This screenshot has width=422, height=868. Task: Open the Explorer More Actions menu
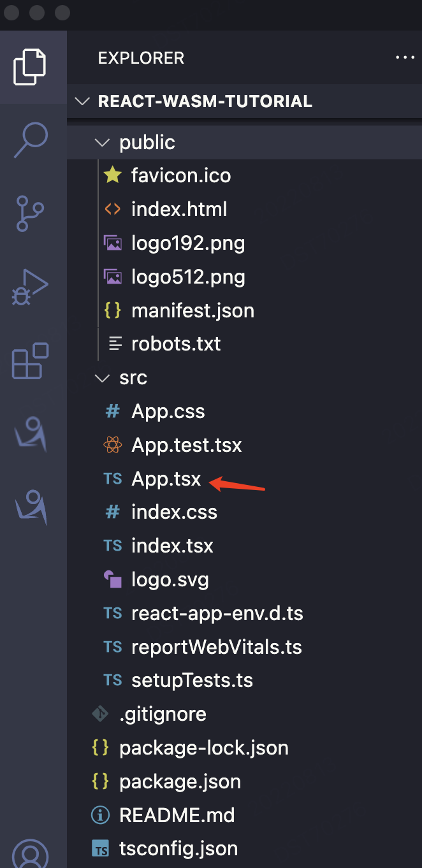click(x=405, y=57)
